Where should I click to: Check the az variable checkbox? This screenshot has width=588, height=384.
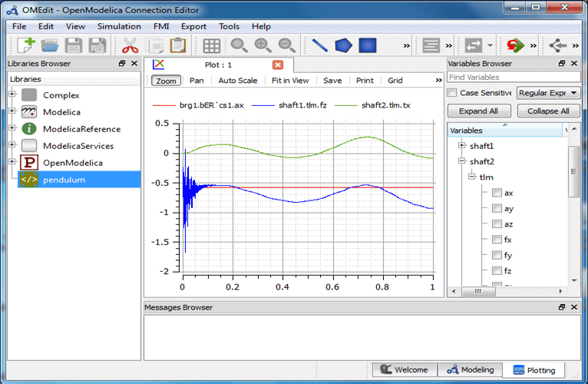[x=497, y=224]
